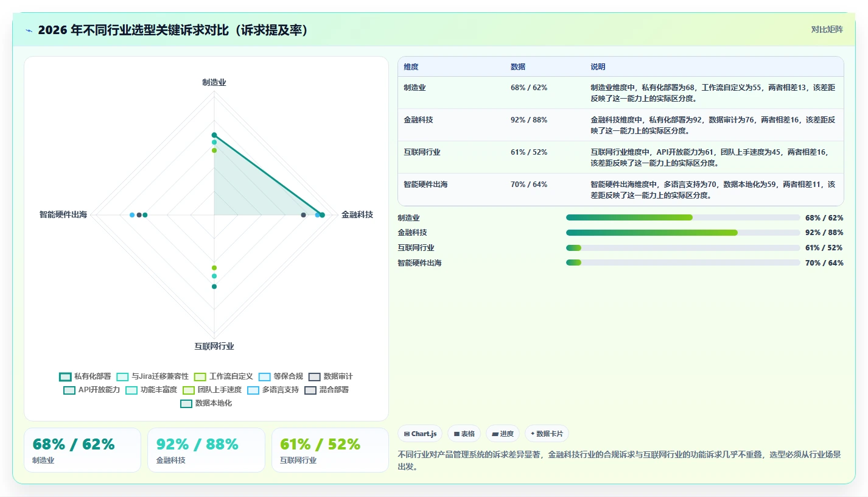Screen dimensions: 868x497
Task: Select the 数据卡片 tag
Action: tap(547, 434)
